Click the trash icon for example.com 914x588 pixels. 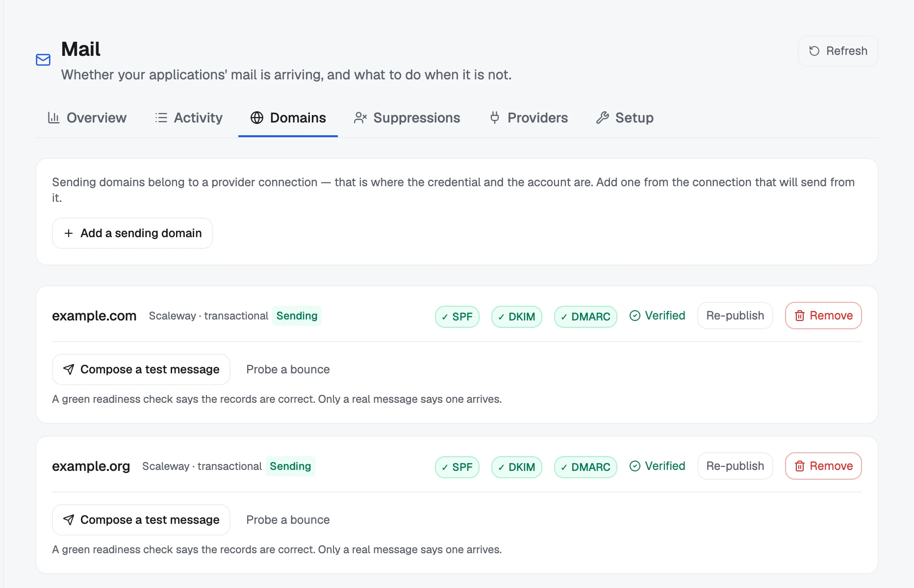coord(800,316)
